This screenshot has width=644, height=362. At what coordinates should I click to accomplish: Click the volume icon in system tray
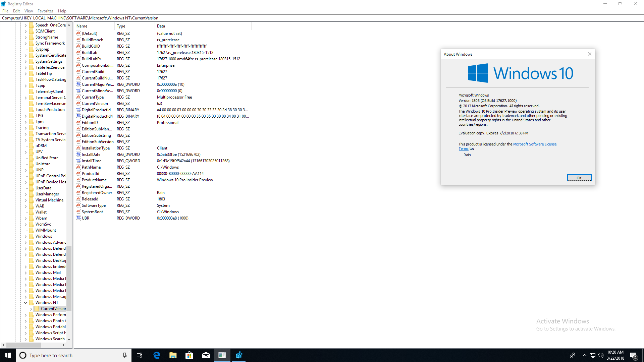600,355
